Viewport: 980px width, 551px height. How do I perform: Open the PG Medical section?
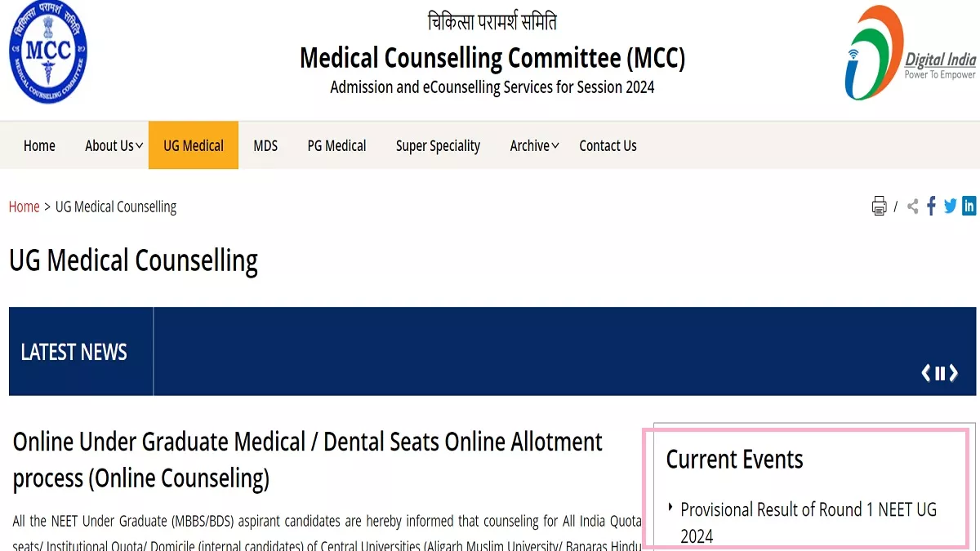tap(336, 145)
